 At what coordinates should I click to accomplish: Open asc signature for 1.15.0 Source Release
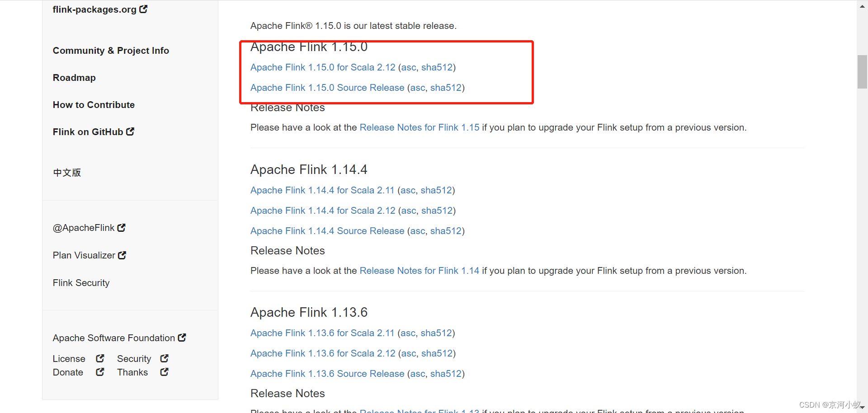[x=418, y=88]
